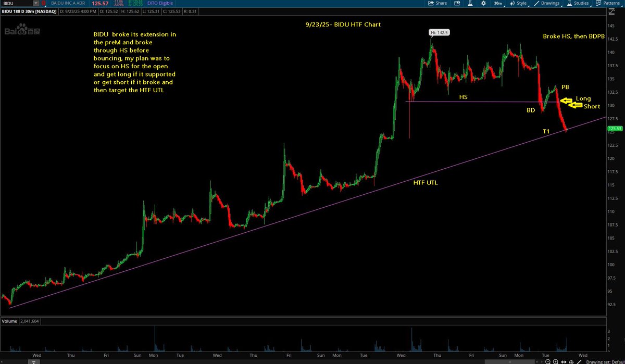Click the icon right of Share
Screen dimensions: 625x364
tap(457, 3)
